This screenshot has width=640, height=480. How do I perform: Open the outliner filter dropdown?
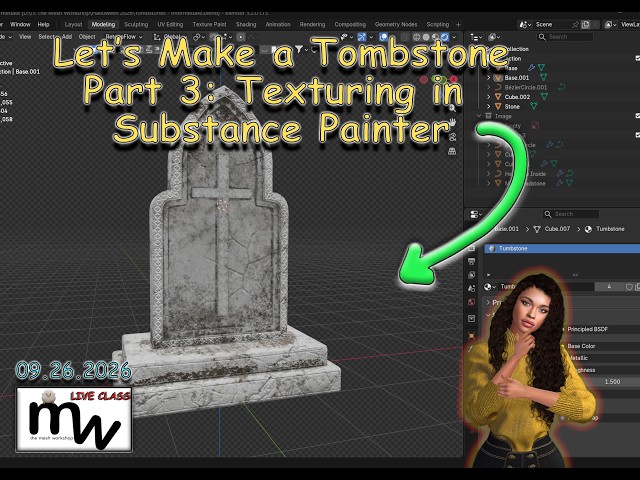[494, 37]
